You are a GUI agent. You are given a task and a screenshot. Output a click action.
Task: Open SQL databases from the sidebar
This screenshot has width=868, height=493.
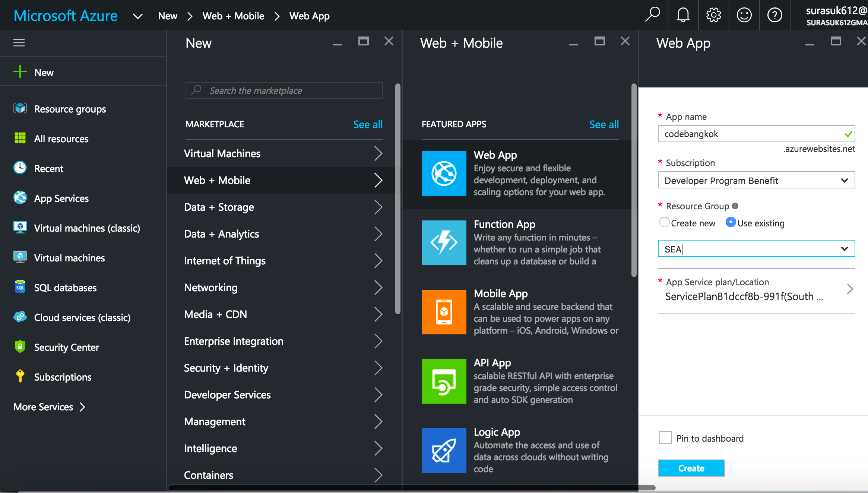pyautogui.click(x=20, y=287)
